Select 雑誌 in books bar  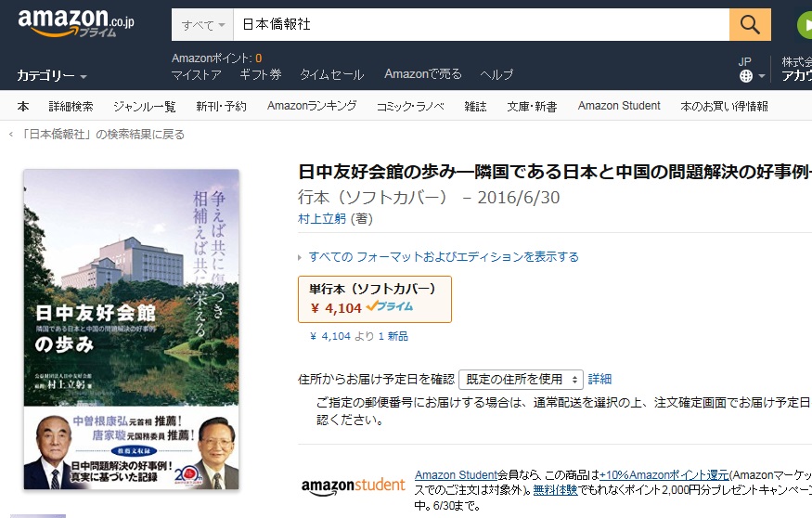(x=475, y=106)
